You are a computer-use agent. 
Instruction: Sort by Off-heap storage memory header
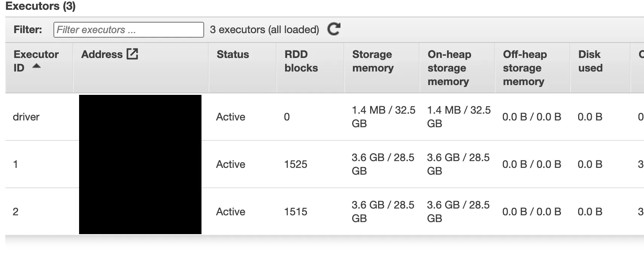click(x=524, y=68)
